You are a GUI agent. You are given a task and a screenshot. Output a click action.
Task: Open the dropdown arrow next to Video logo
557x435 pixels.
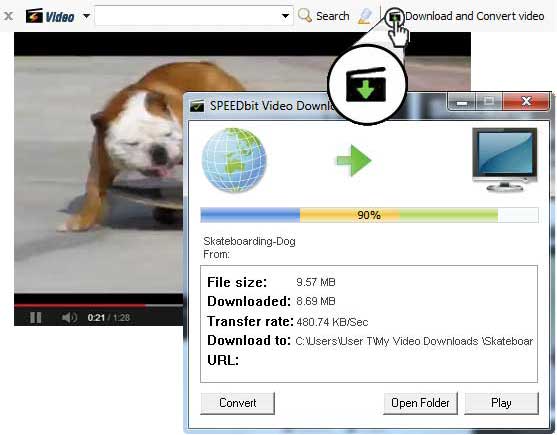(86, 16)
